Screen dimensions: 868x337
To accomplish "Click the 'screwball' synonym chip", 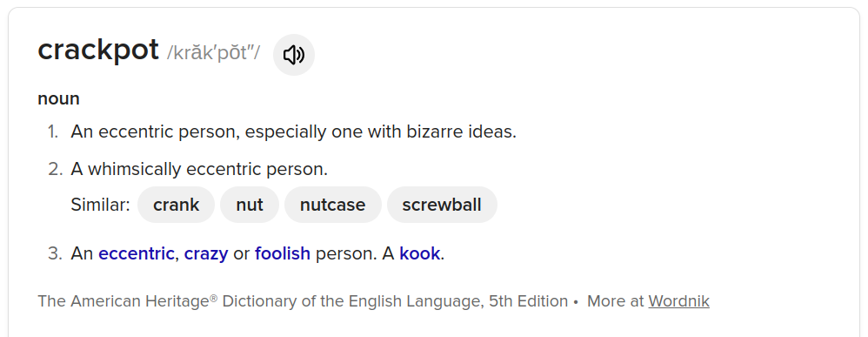I will tap(442, 205).
